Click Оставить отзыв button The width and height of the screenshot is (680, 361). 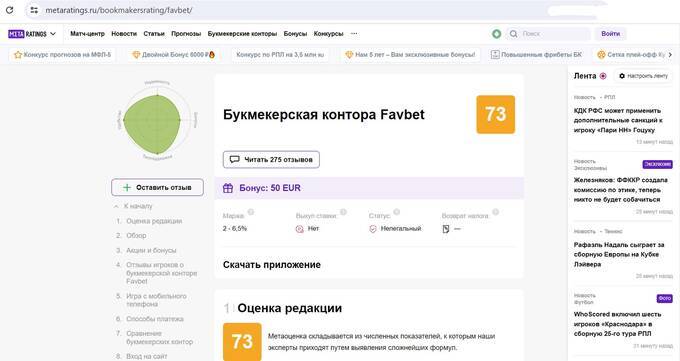[x=157, y=187]
